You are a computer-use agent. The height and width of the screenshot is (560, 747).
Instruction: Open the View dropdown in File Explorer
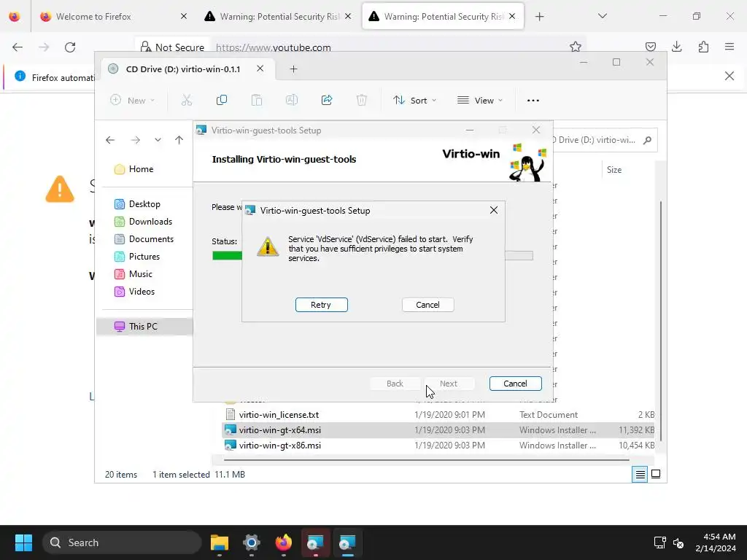pyautogui.click(x=480, y=101)
